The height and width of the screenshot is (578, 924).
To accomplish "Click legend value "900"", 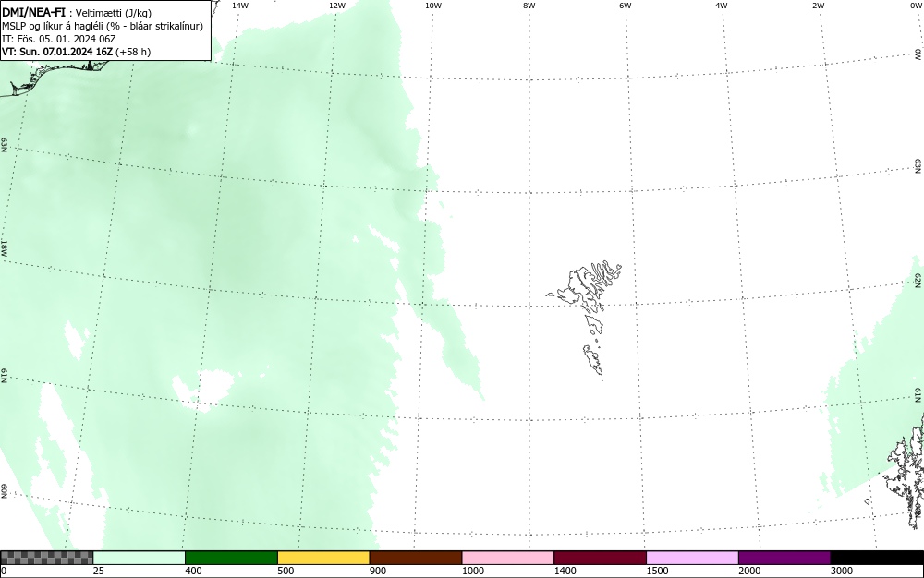I will 378,571.
